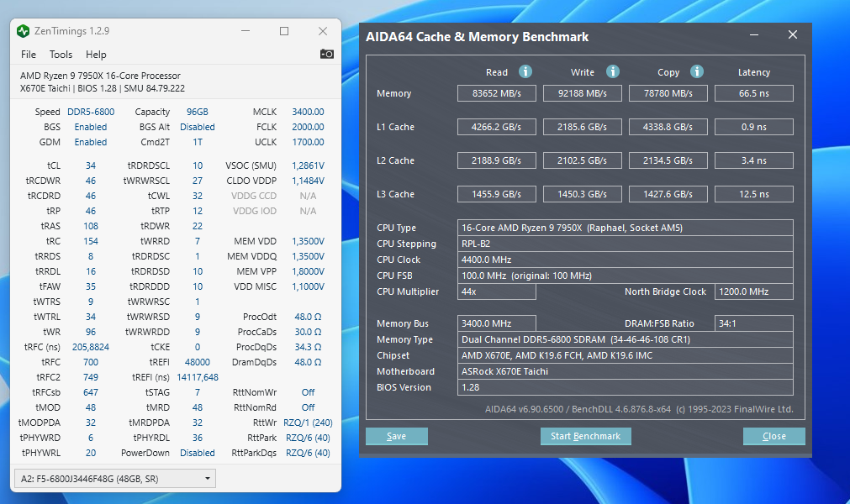Select the Memory Latency value 66.5 ns

coord(754,93)
